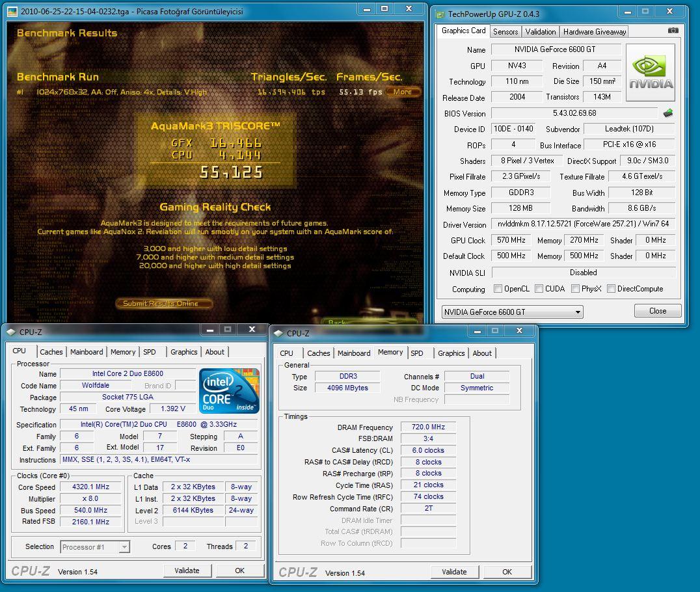Open Memory tab in left CPU-Z window
This screenshot has height=592, width=700.
coord(123,352)
